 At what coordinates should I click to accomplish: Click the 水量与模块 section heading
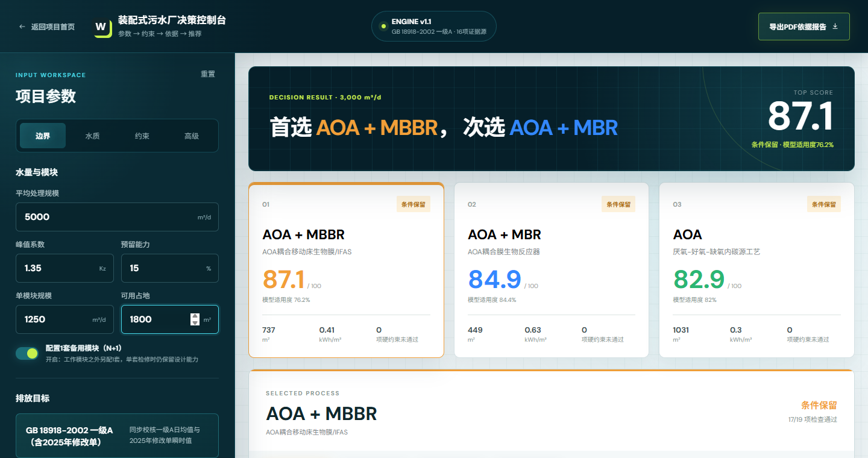(37, 172)
